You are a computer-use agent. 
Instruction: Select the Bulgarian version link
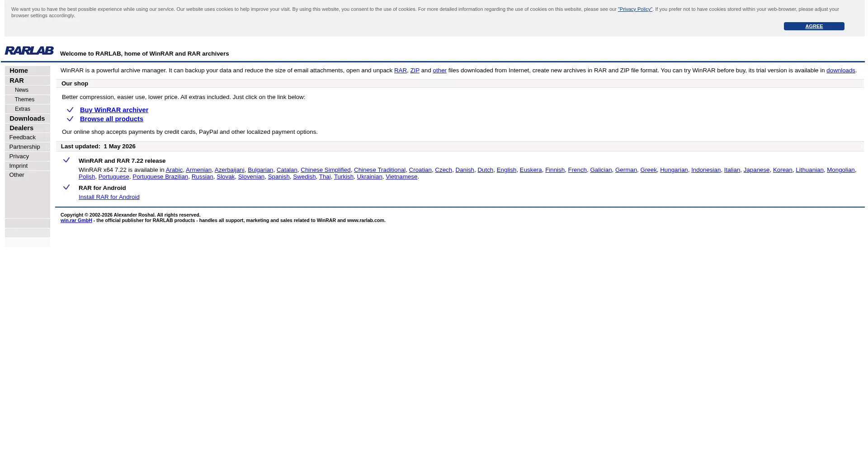coord(260,170)
